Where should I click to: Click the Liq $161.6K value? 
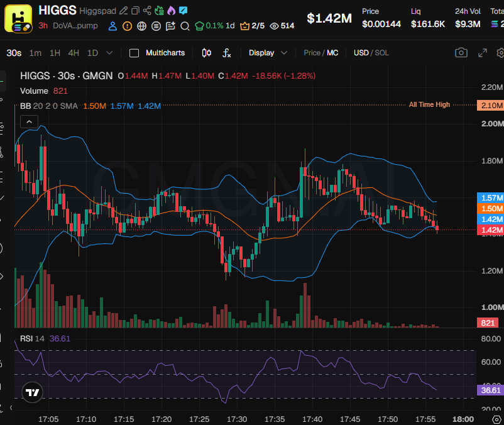click(428, 24)
